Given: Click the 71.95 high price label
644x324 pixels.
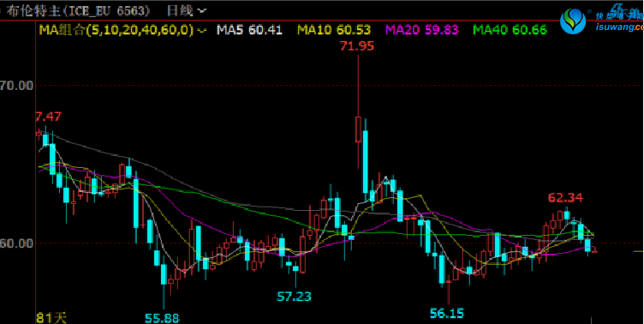Looking at the screenshot, I should coord(357,46).
